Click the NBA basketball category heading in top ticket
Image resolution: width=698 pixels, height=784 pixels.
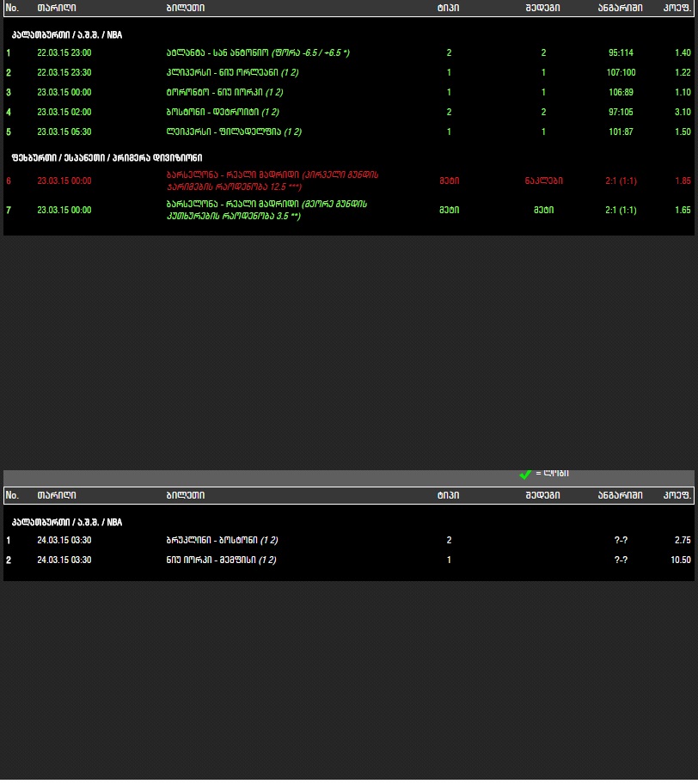pos(67,34)
